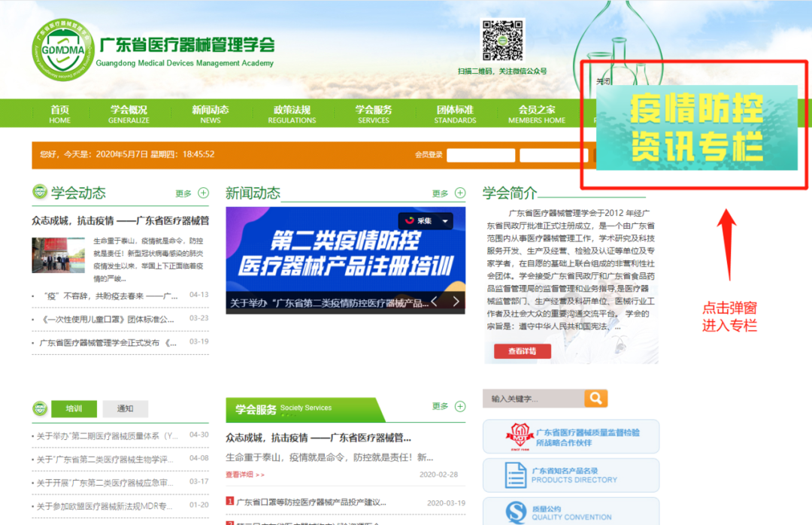Open article '疫'不容辞，共盼疫去春来
This screenshot has width=812, height=525.
(x=110, y=296)
